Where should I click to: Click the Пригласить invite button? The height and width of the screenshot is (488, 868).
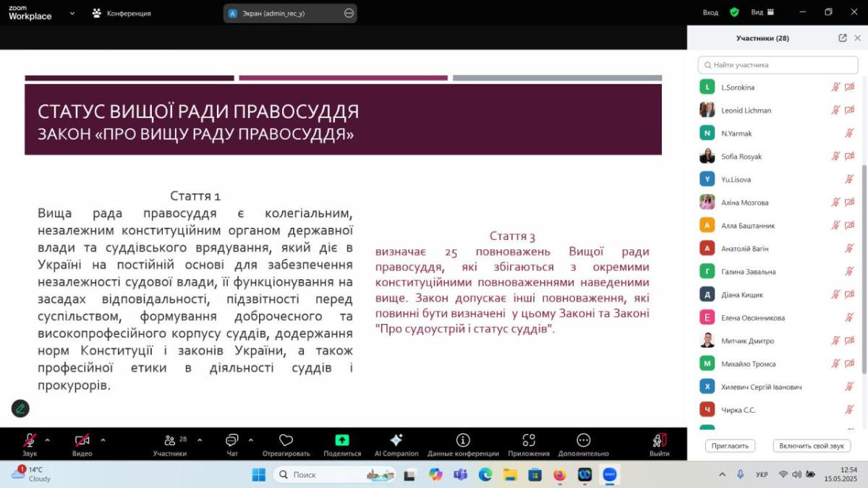[x=730, y=446]
